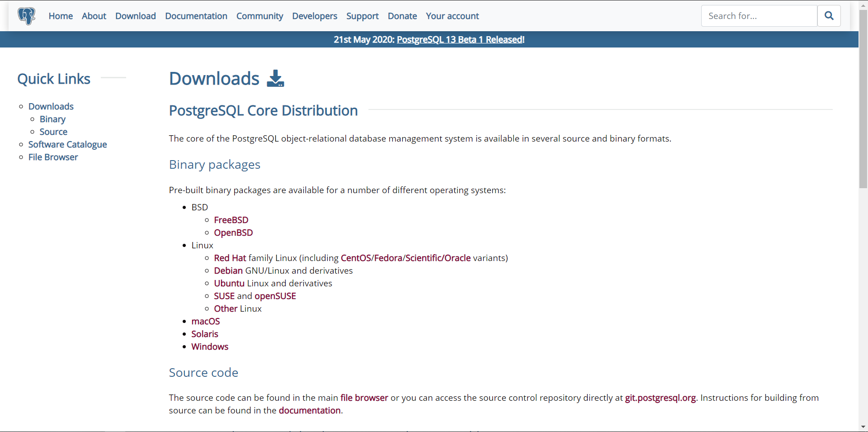Click the download icon beside Downloads heading
The image size is (868, 432).
point(275,78)
